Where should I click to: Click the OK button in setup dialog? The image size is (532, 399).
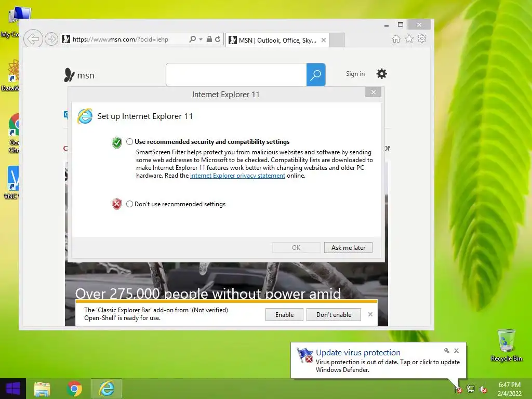click(x=296, y=248)
